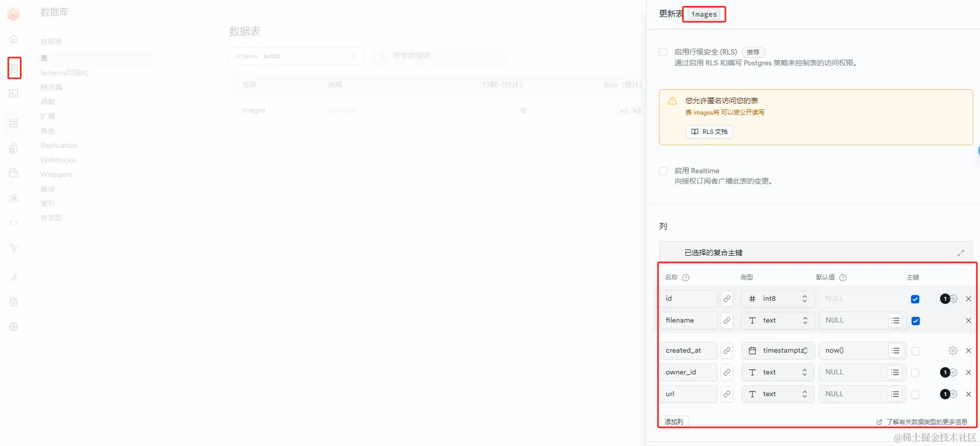
Task: Check primary key for url column
Action: (915, 395)
